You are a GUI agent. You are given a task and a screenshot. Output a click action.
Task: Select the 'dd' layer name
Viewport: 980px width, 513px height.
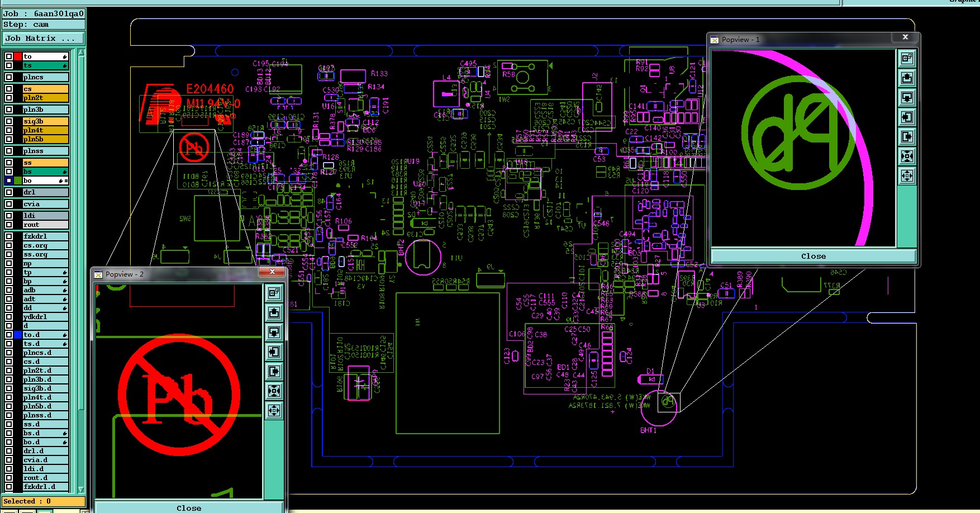[45, 308]
